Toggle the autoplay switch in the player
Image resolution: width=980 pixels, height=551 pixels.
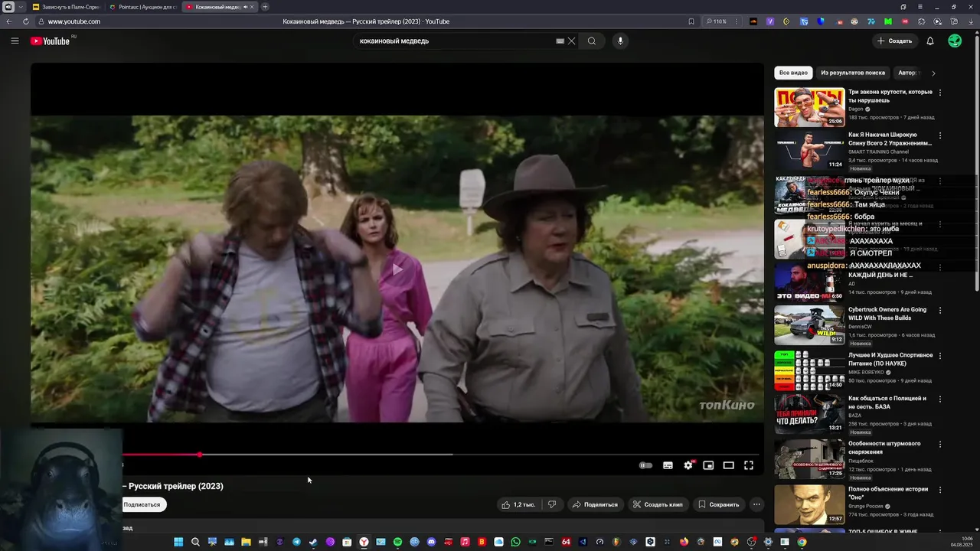(x=646, y=465)
